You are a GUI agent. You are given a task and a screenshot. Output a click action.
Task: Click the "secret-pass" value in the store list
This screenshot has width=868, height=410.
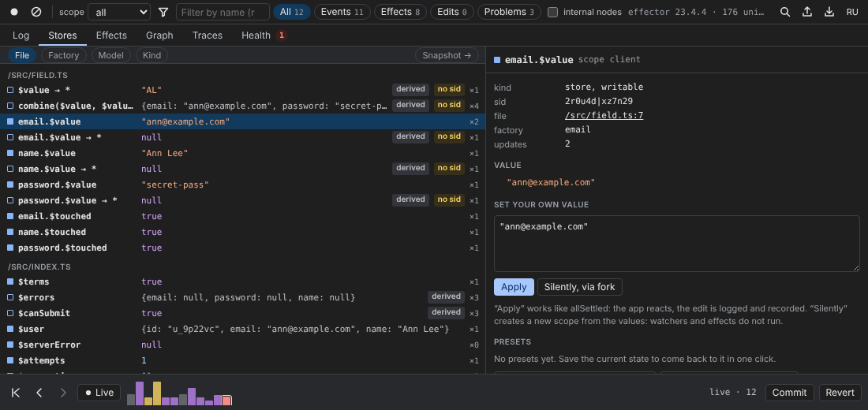(175, 184)
